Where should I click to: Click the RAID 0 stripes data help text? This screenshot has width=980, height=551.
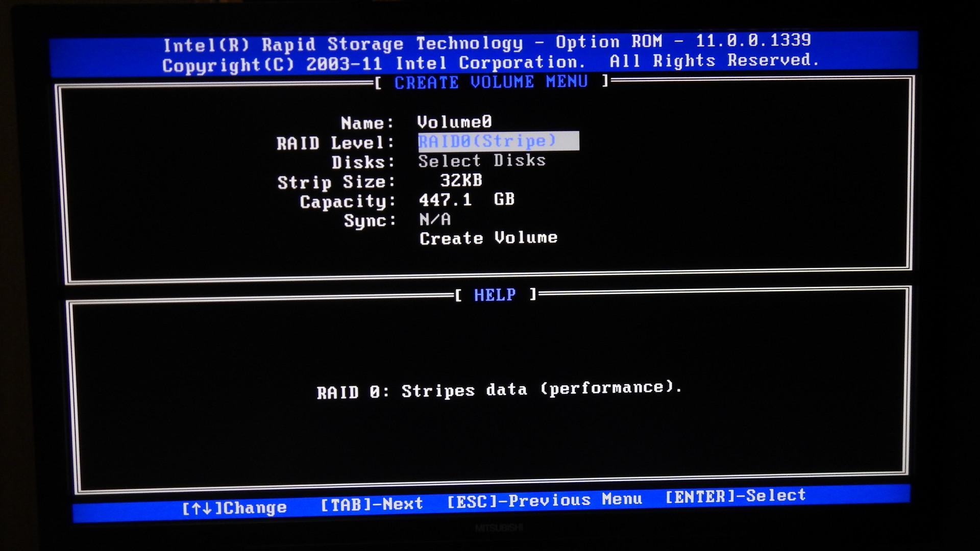tap(499, 390)
